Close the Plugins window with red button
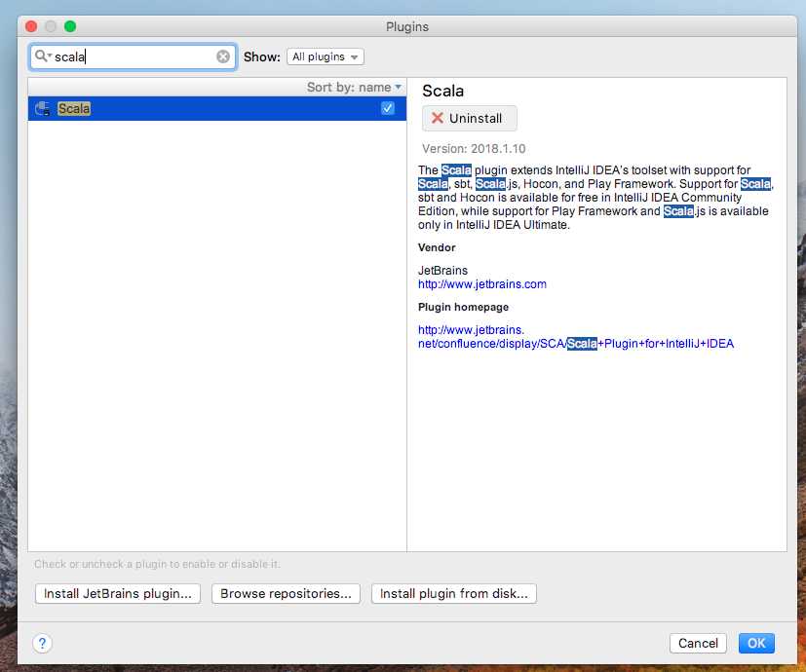The height and width of the screenshot is (672, 806). (31, 26)
